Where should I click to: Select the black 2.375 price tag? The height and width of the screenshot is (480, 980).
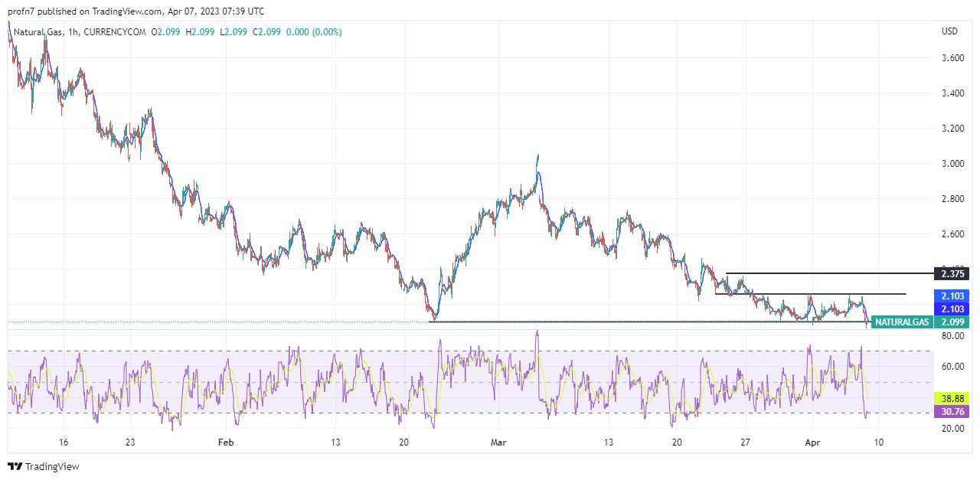952,273
